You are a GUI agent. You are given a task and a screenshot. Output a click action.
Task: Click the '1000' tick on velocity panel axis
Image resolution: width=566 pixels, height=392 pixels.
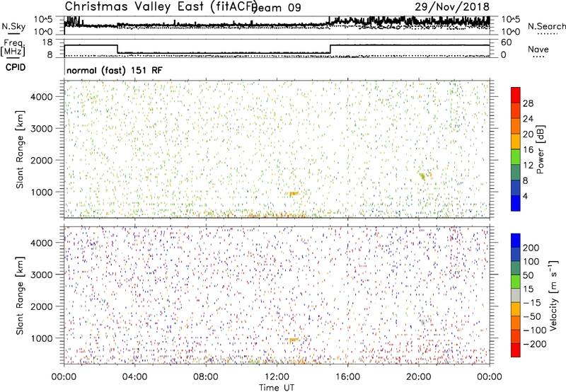tap(42, 338)
